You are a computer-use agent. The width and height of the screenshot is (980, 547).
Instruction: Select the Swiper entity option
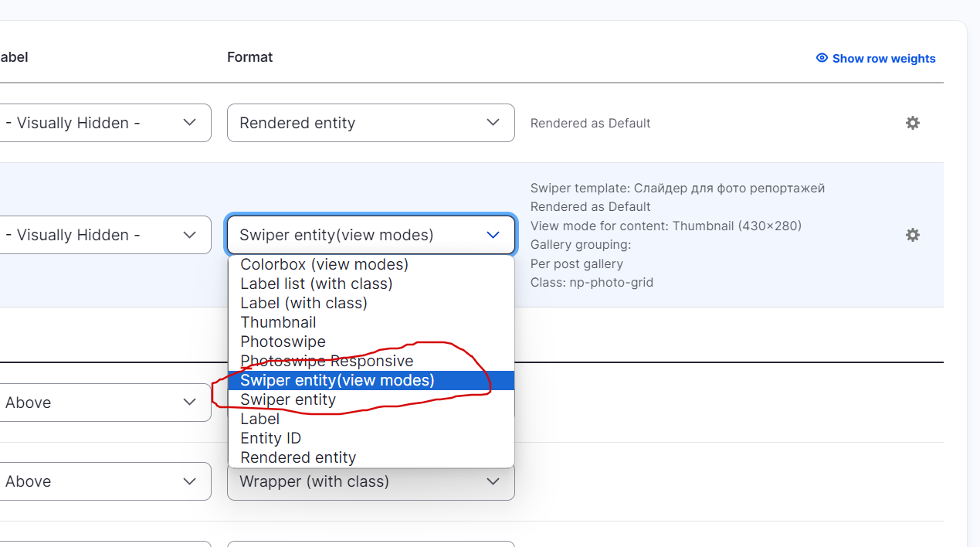coord(288,399)
